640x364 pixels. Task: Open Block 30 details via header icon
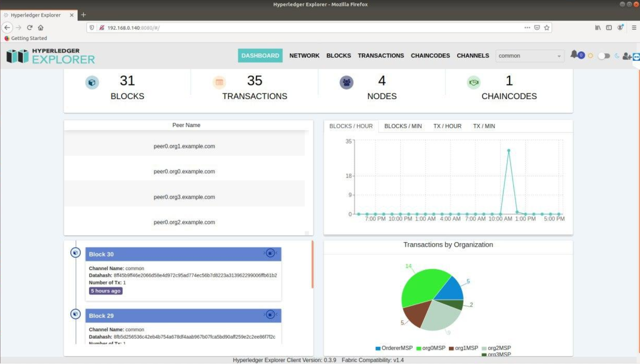270,253
